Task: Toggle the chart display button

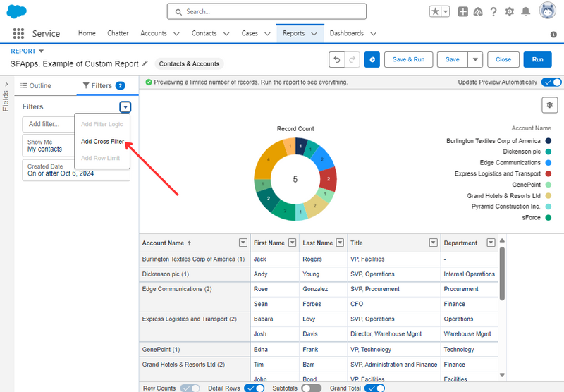Action: pyautogui.click(x=372, y=59)
